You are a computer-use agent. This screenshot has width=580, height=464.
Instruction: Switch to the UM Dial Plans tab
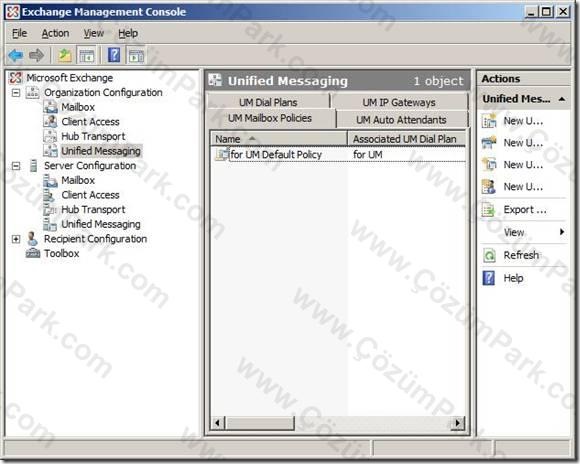pos(268,102)
